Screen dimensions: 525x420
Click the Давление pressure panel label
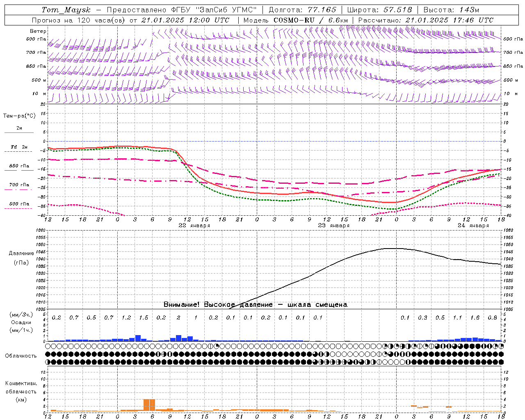coord(21,253)
